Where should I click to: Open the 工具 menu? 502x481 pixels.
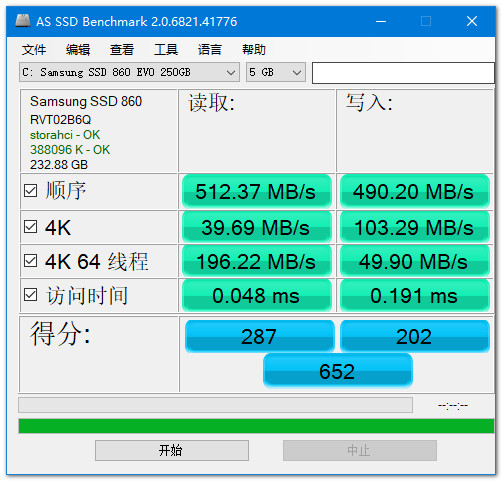(166, 50)
